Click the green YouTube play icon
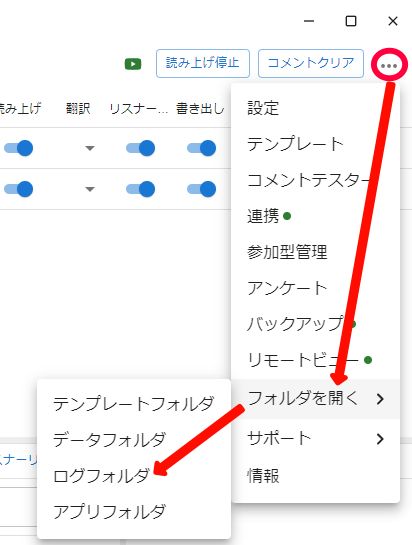412x545 pixels. pyautogui.click(x=133, y=64)
